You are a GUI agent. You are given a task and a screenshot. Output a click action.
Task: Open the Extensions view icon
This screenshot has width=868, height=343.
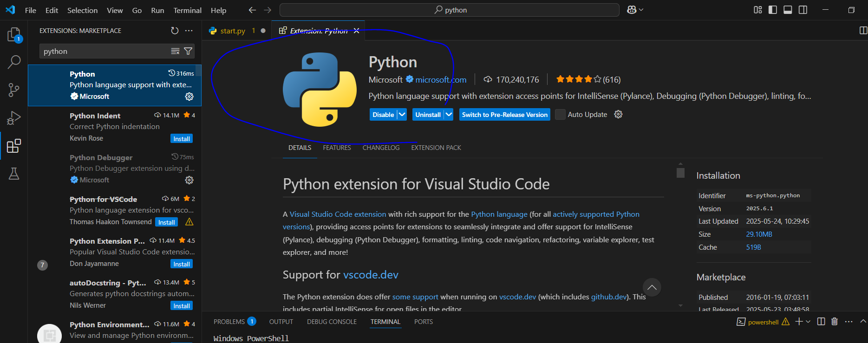point(14,146)
